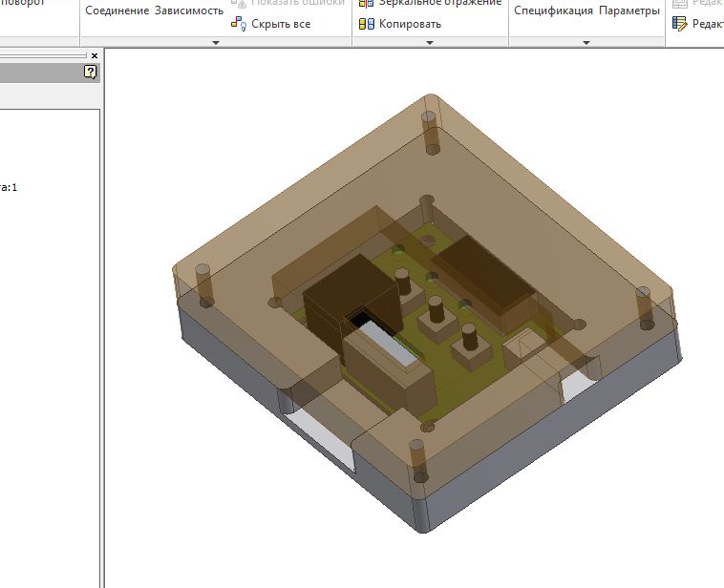
Task: Click the Копировать components icon
Action: (367, 24)
